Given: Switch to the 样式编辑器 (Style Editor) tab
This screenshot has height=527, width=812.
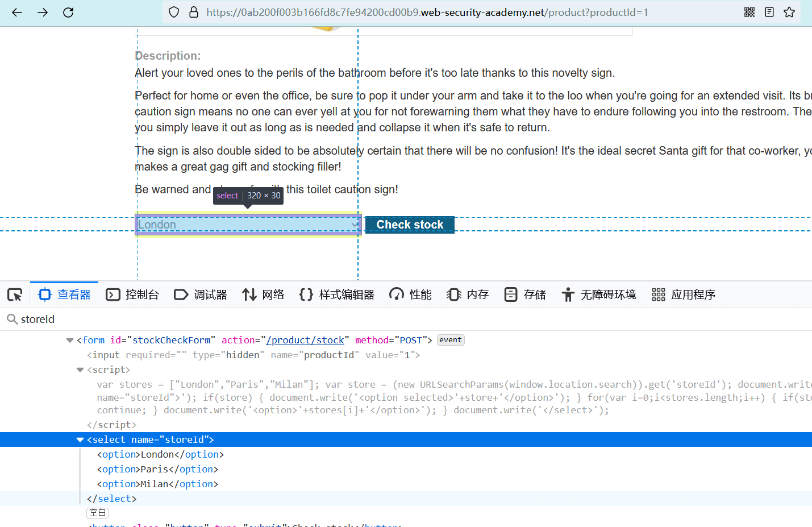Looking at the screenshot, I should click(337, 294).
